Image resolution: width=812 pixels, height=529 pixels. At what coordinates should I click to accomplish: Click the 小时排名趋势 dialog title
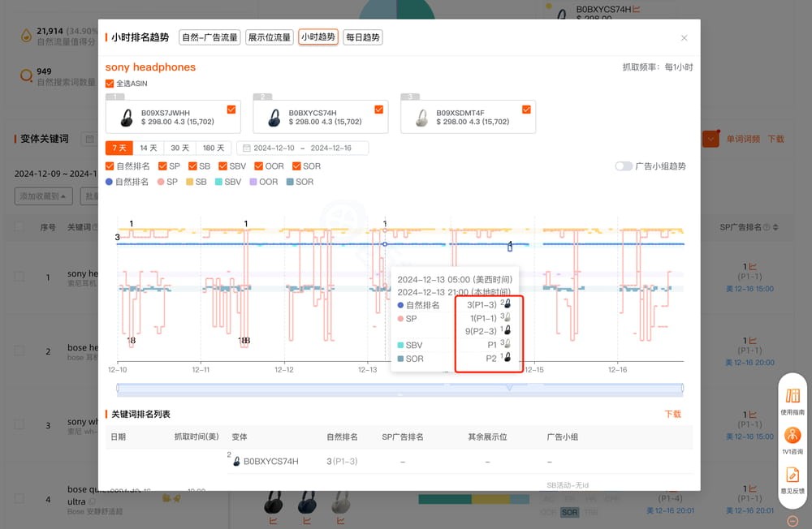click(140, 37)
